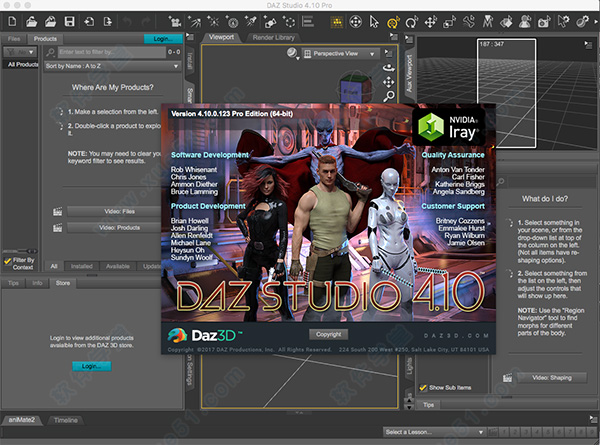Open the Products pane option menu icon
Image resolution: width=600 pixels, height=445 pixels.
(189, 37)
